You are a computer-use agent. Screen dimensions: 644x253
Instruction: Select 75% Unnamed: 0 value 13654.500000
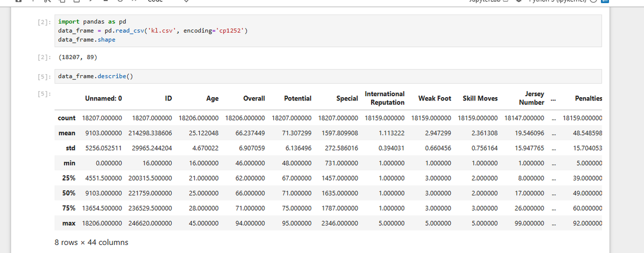pos(103,208)
